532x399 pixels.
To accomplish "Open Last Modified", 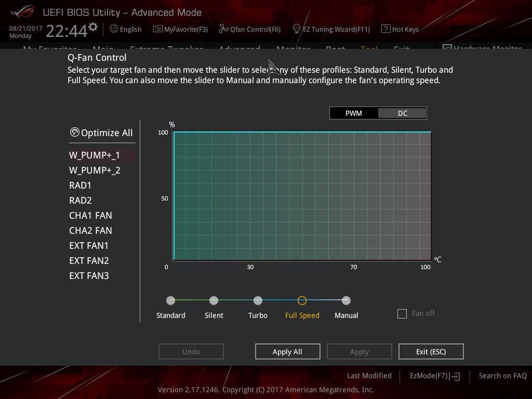I will point(369,376).
